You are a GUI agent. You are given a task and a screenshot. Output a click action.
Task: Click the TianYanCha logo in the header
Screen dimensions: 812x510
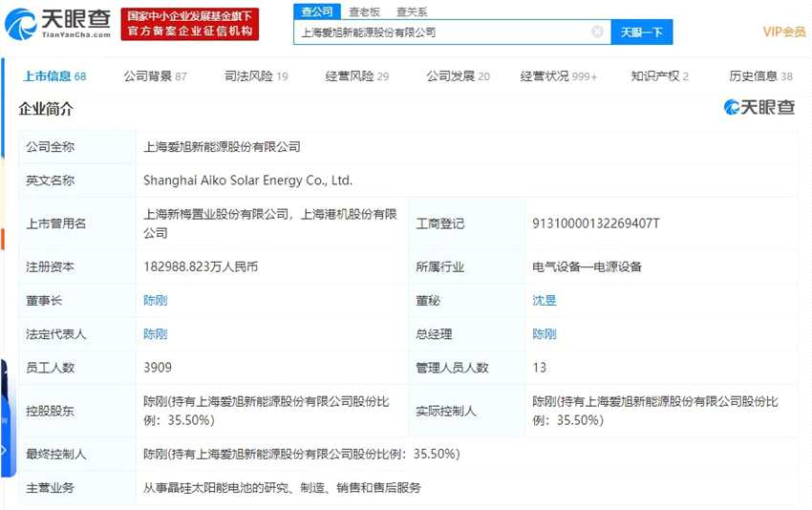(x=57, y=23)
